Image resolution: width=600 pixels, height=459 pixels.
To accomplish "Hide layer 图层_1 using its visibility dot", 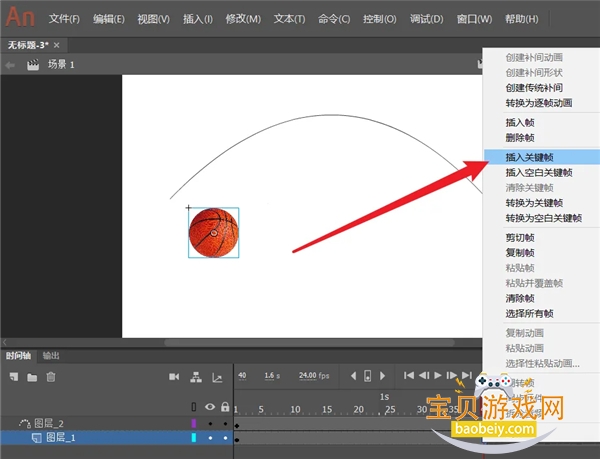I will tap(210, 438).
